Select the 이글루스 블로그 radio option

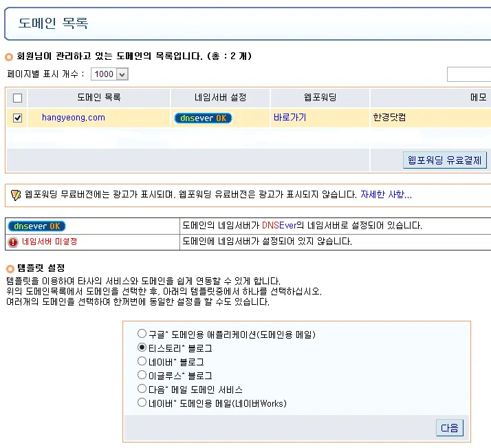[142, 374]
